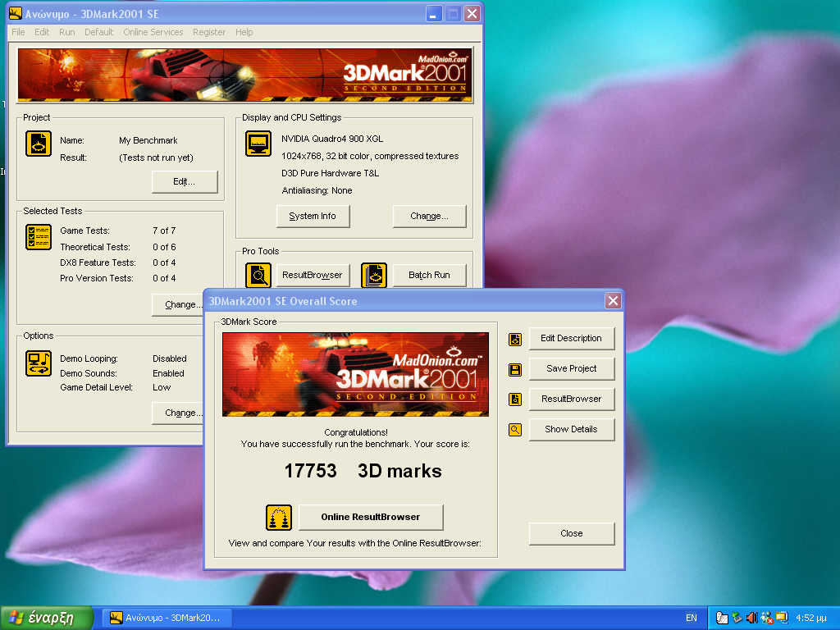Click the Antialiasing: None text

(317, 190)
